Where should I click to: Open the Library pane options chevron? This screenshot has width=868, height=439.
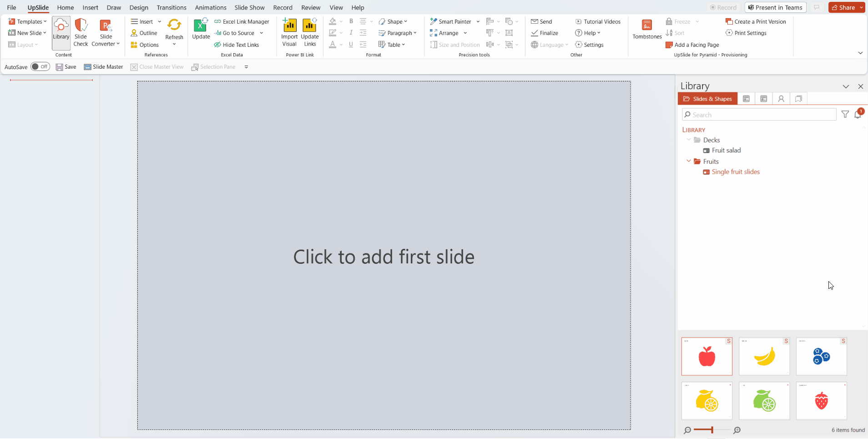[x=846, y=86]
